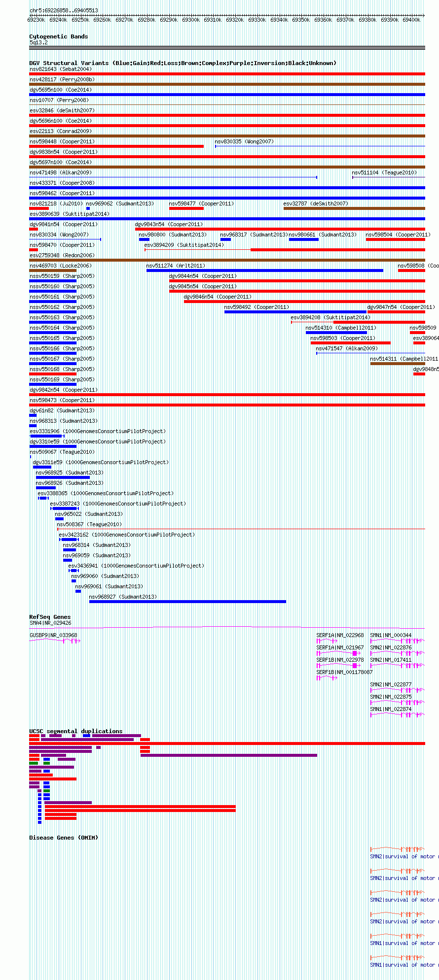Select the SERF1B|NM_001178087 transcript
439x980 pixels.
coord(327,678)
